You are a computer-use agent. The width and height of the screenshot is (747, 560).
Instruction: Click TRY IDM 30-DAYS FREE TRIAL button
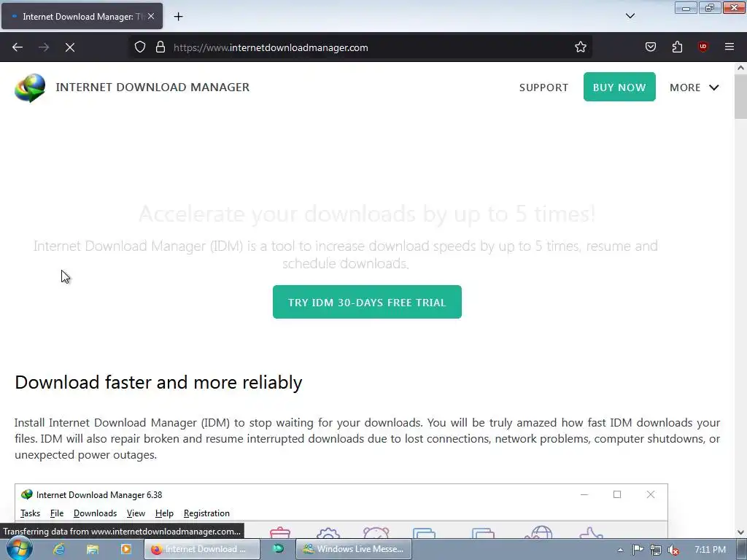pos(367,303)
